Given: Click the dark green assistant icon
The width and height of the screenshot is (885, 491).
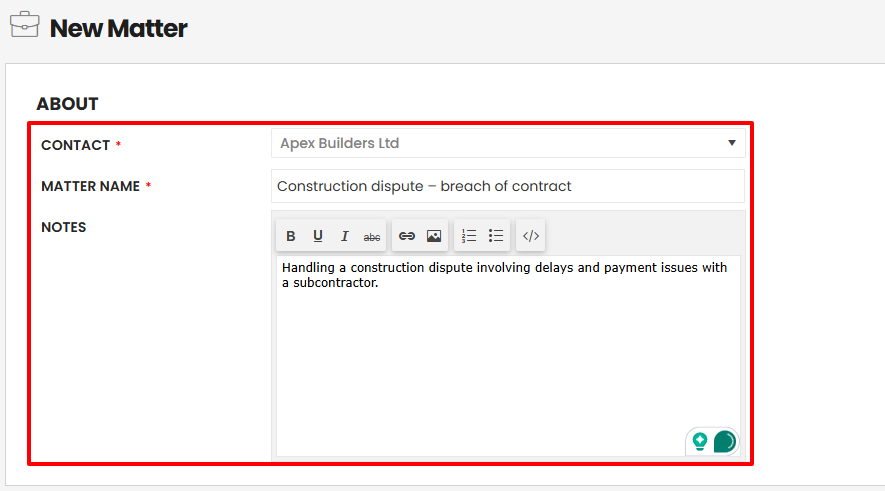Looking at the screenshot, I should pyautogui.click(x=725, y=441).
